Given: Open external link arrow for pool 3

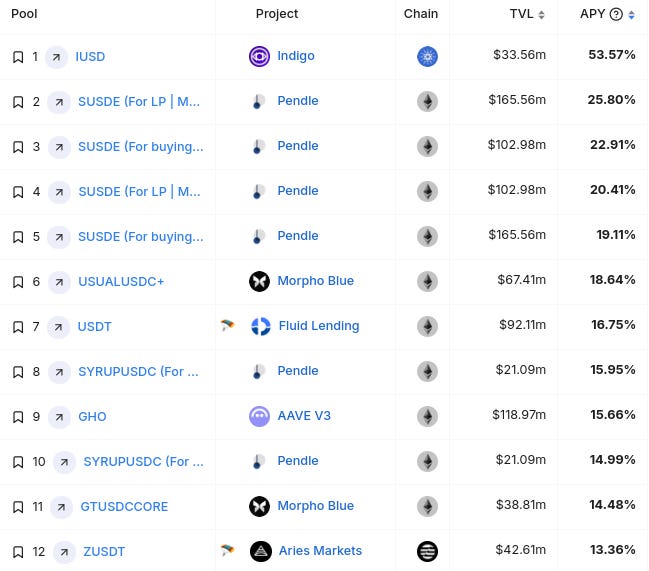Looking at the screenshot, I should click(x=59, y=147).
